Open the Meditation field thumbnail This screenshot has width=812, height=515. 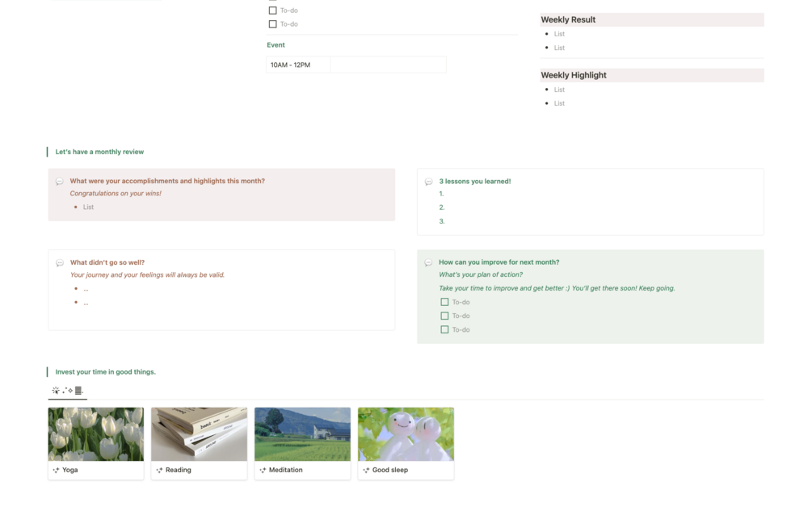pyautogui.click(x=302, y=434)
